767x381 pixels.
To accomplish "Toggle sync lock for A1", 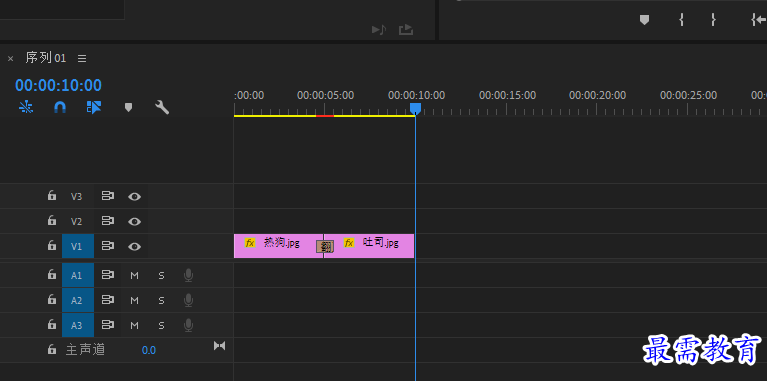I will click(108, 275).
